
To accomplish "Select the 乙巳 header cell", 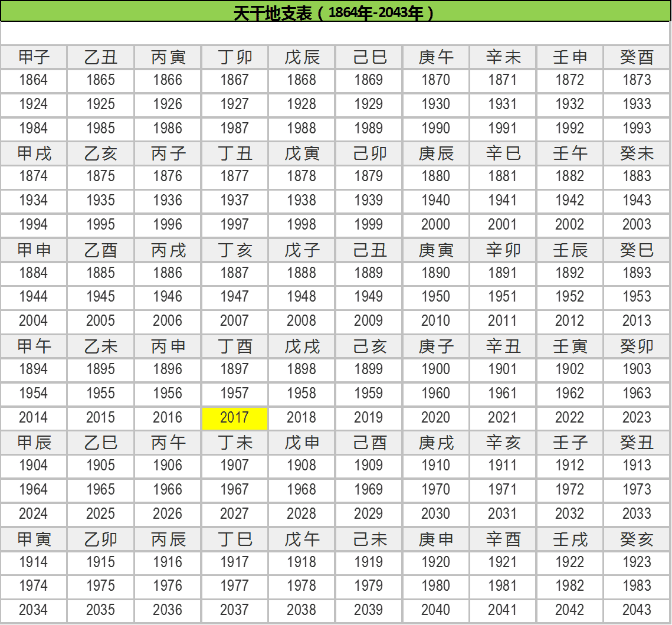I will pyautogui.click(x=100, y=443).
